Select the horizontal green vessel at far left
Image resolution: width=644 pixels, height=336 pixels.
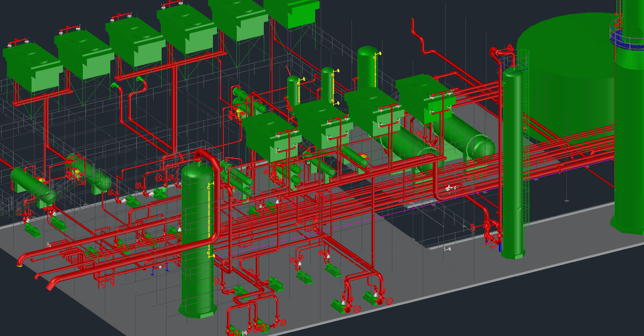tap(33, 186)
